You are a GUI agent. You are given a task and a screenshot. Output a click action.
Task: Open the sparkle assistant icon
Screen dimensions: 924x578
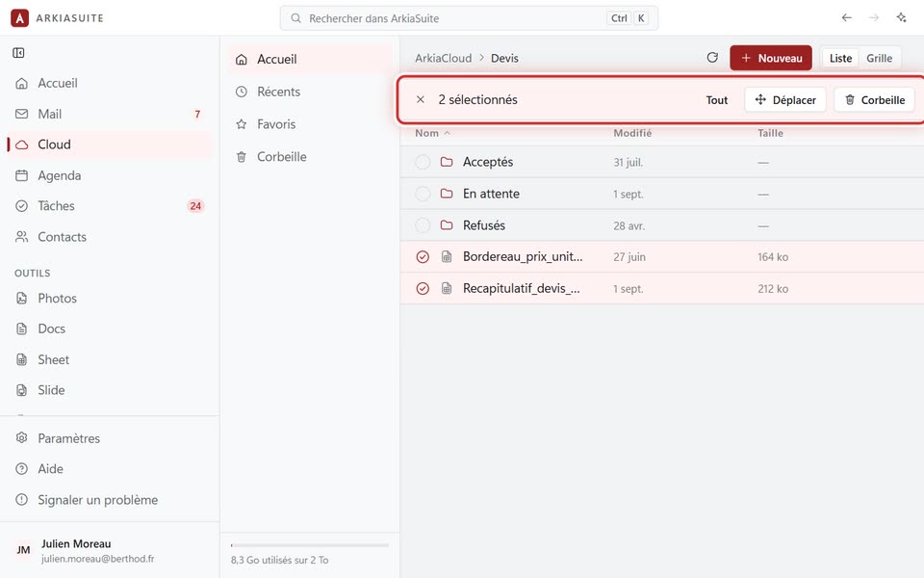pos(902,17)
